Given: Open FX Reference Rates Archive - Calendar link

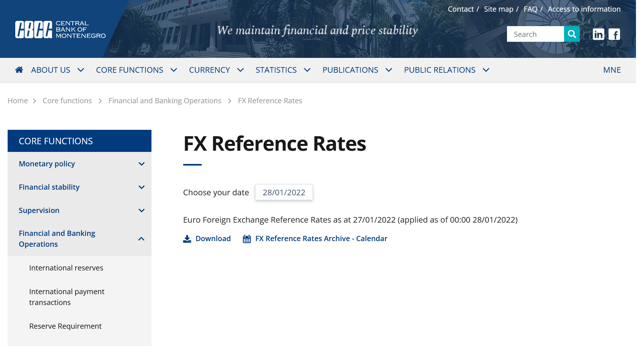Looking at the screenshot, I should pyautogui.click(x=321, y=239).
